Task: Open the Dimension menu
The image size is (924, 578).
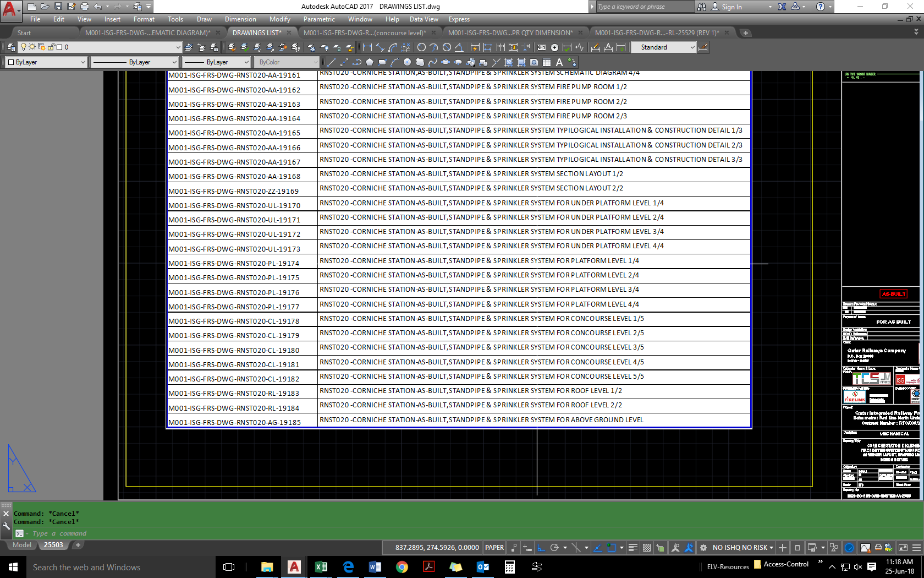Action: [240, 19]
